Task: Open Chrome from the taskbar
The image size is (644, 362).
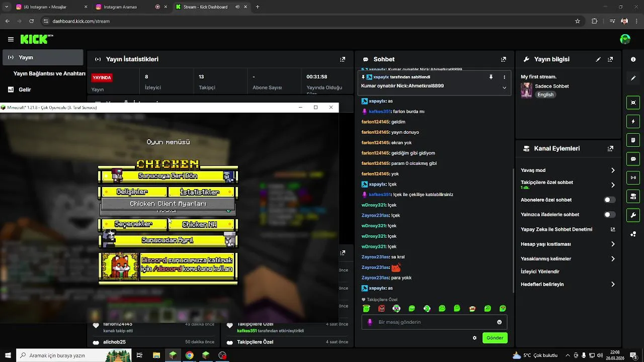Action: pos(189,355)
